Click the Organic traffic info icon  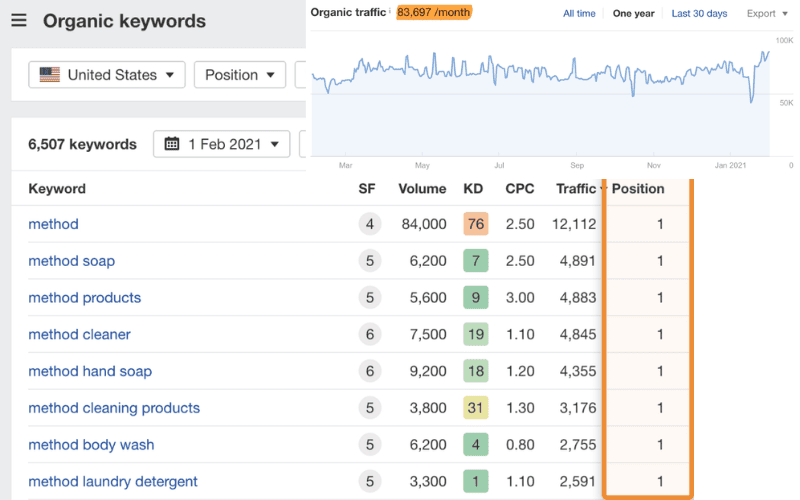(x=390, y=11)
